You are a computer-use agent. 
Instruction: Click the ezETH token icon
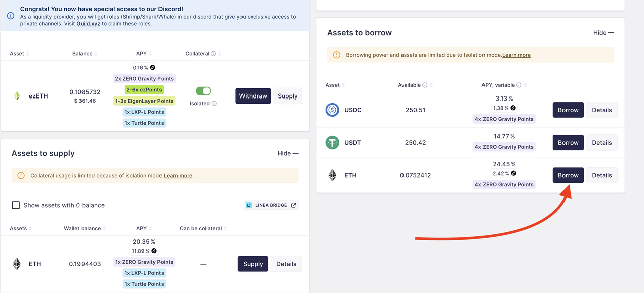point(17,96)
